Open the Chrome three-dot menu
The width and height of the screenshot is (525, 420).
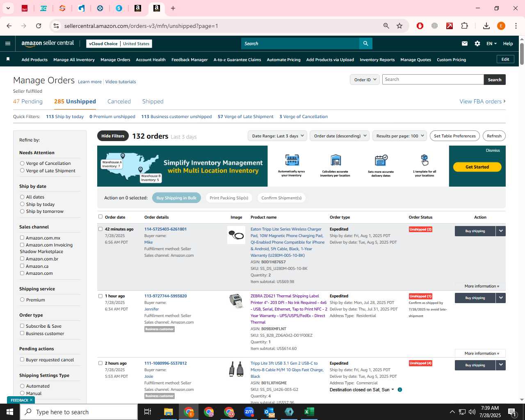coord(516,26)
